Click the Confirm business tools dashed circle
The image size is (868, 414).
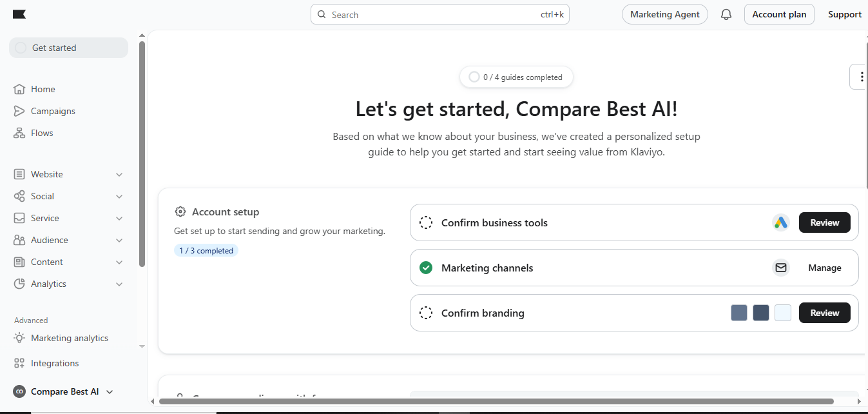pyautogui.click(x=425, y=222)
